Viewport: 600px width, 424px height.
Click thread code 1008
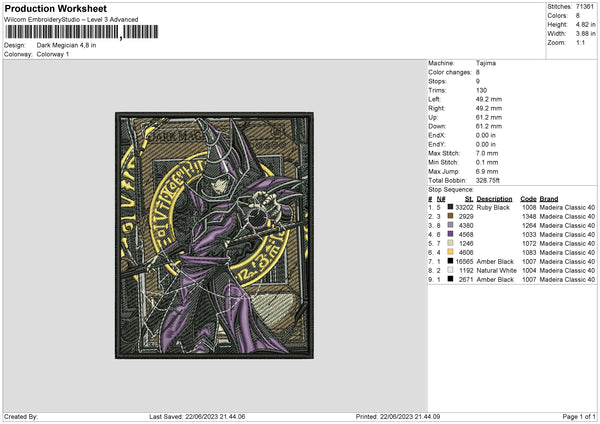(529, 207)
